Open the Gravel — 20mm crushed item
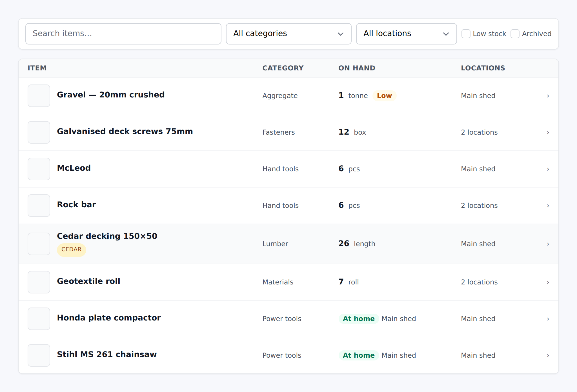Viewport: 577px width, 392px height. (x=111, y=95)
